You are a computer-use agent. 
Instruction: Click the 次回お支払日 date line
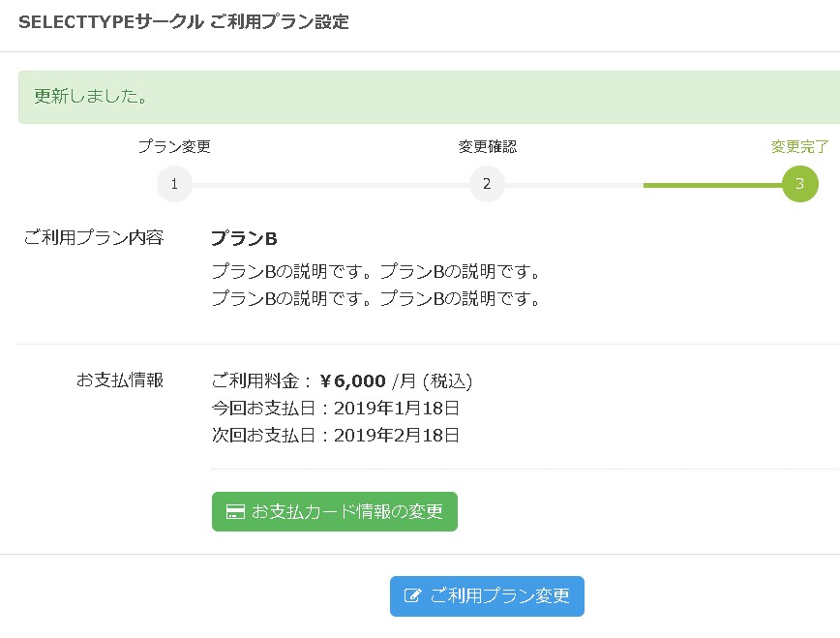point(334,435)
